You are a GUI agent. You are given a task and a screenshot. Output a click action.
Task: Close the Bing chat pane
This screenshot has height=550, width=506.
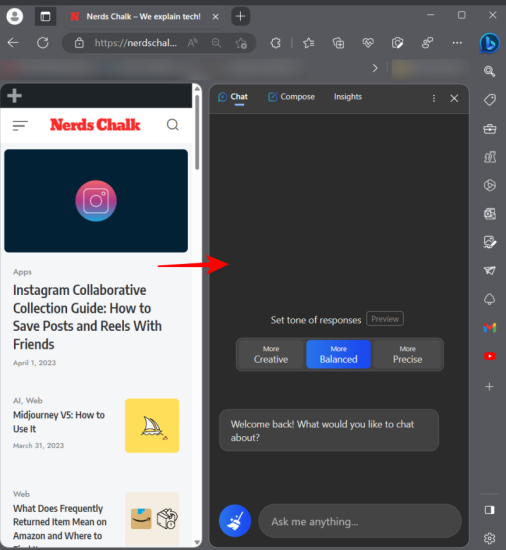[454, 98]
